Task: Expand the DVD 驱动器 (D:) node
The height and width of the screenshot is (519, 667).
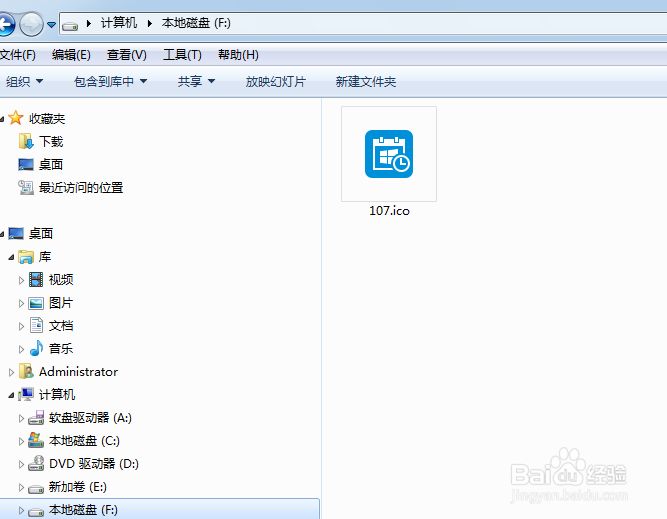Action: point(21,464)
